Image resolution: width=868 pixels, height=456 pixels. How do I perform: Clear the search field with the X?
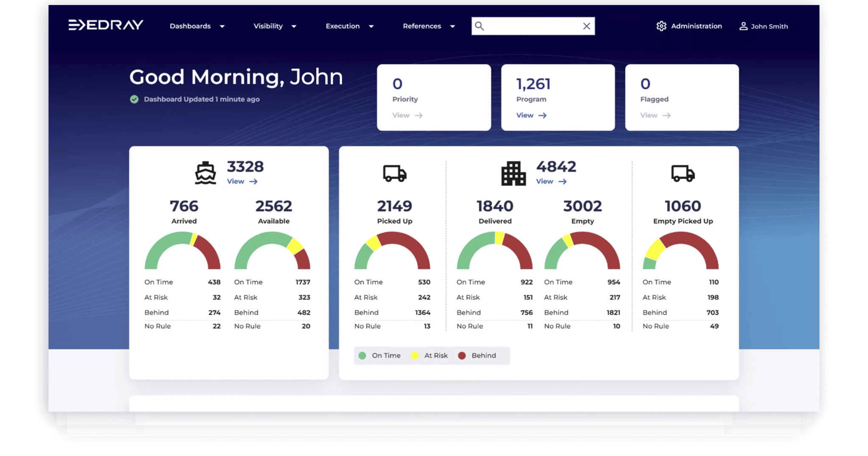tap(586, 26)
